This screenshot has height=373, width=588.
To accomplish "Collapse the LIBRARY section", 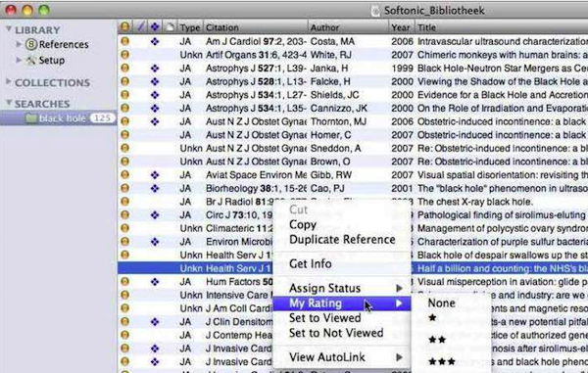I will (8, 28).
